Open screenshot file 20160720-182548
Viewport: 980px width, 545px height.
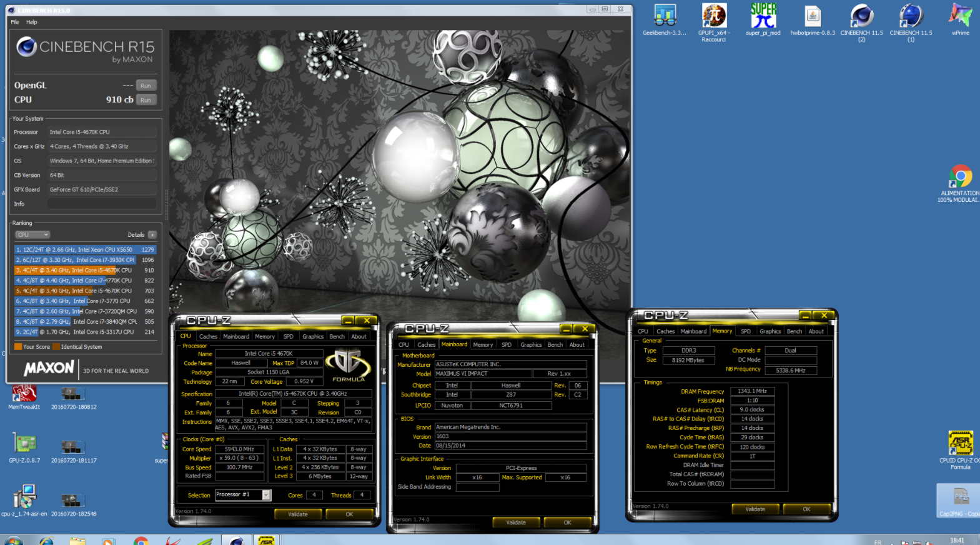coord(74,505)
